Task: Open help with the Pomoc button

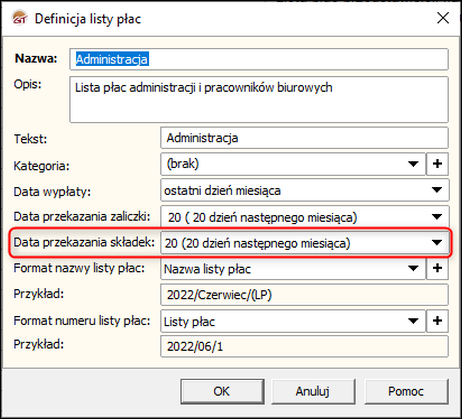Action: (x=406, y=391)
